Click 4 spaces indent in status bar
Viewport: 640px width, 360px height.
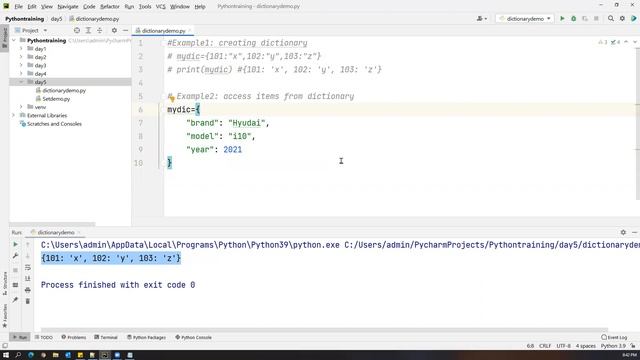tap(586, 346)
